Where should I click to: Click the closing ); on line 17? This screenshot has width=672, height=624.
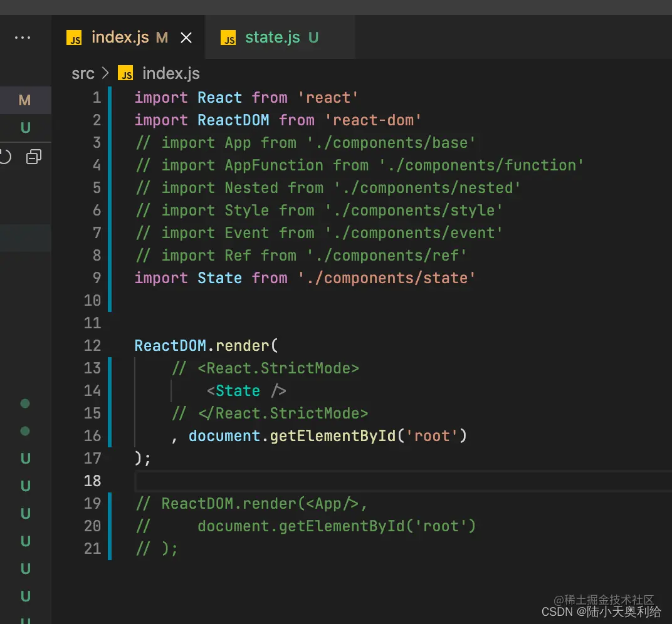coord(143,459)
